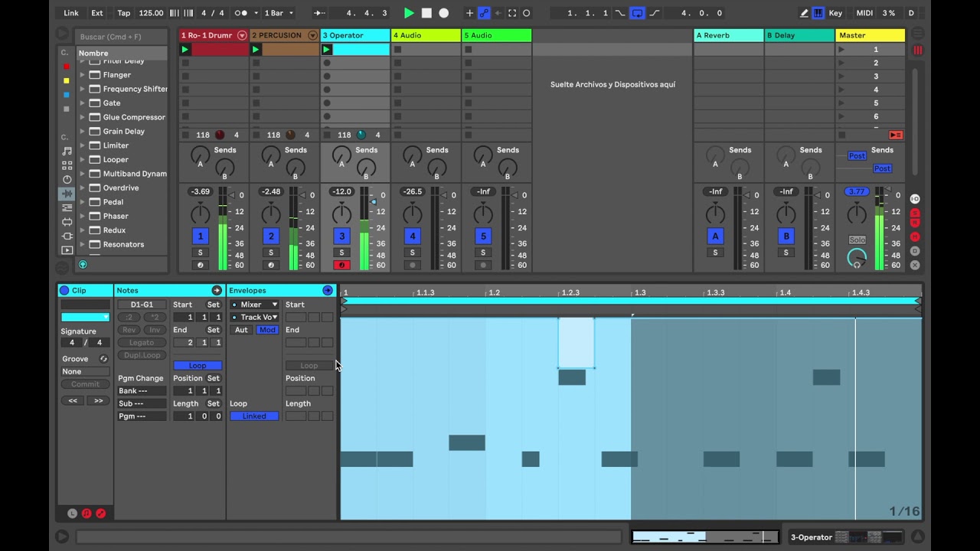Click the MIDI map mode switch
Viewport: 980px width, 551px height.
tap(864, 13)
